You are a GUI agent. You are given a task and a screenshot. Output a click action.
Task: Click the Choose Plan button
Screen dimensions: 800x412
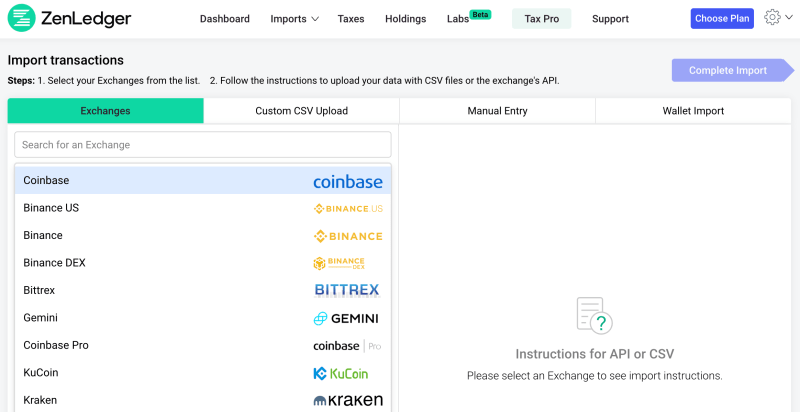coord(722,18)
